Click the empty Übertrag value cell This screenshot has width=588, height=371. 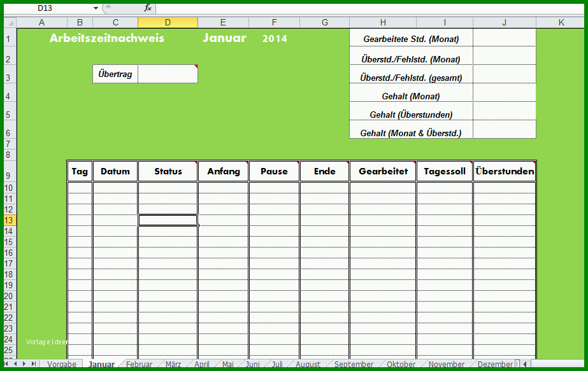coord(168,74)
